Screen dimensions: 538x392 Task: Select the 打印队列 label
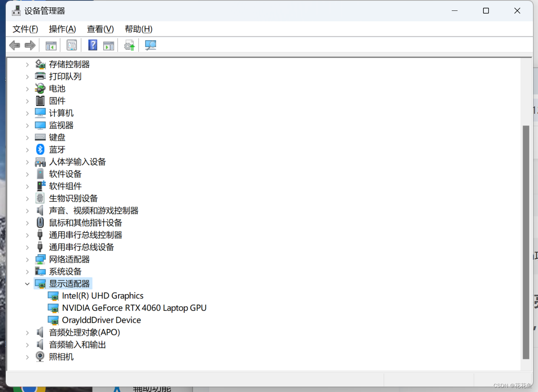(65, 76)
